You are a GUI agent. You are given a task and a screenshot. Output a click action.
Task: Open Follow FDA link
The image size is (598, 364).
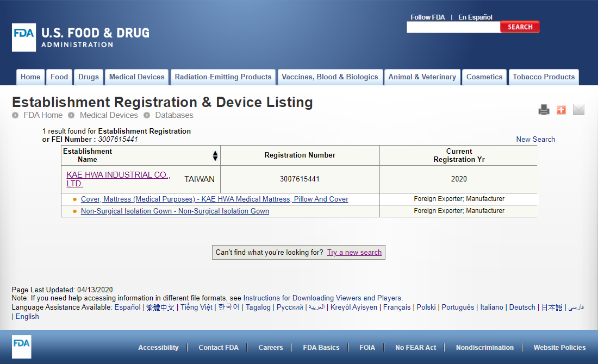click(427, 17)
